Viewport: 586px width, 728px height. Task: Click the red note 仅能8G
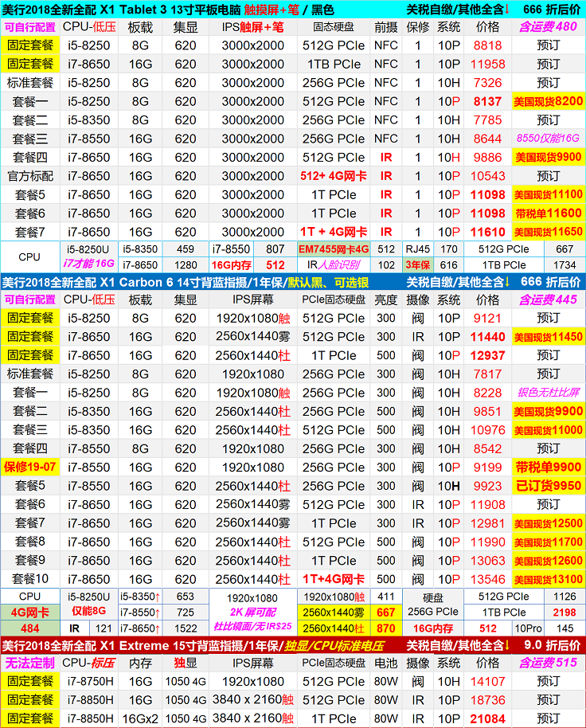click(88, 611)
